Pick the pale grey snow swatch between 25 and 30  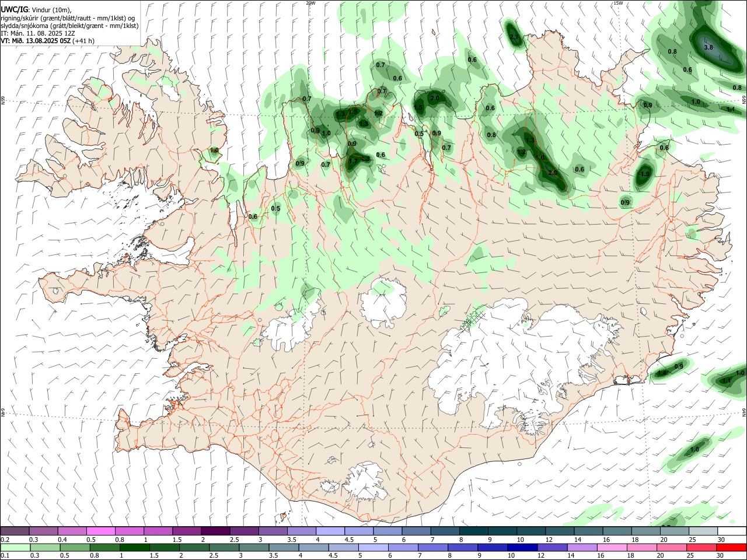(x=703, y=531)
